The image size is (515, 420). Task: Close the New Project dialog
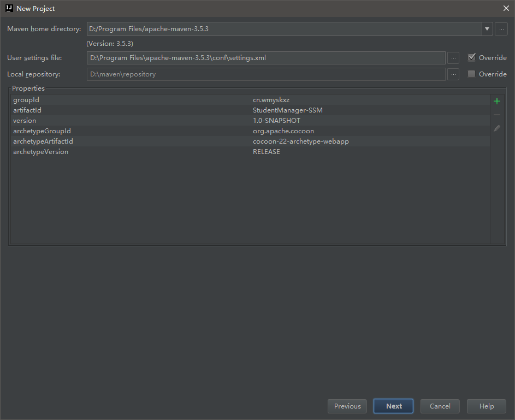[x=506, y=9]
